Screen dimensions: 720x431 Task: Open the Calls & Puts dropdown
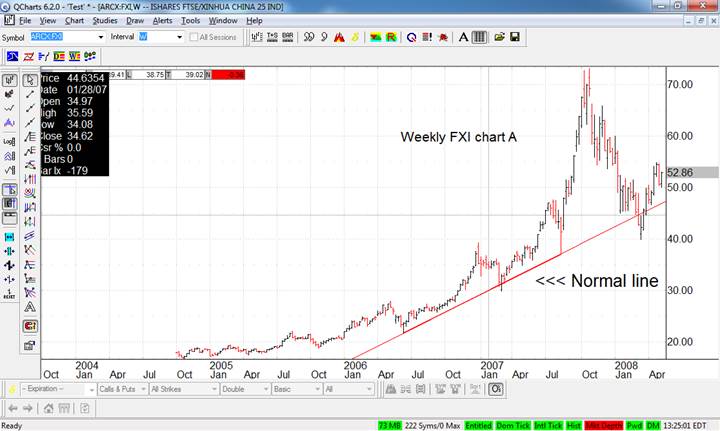point(122,389)
